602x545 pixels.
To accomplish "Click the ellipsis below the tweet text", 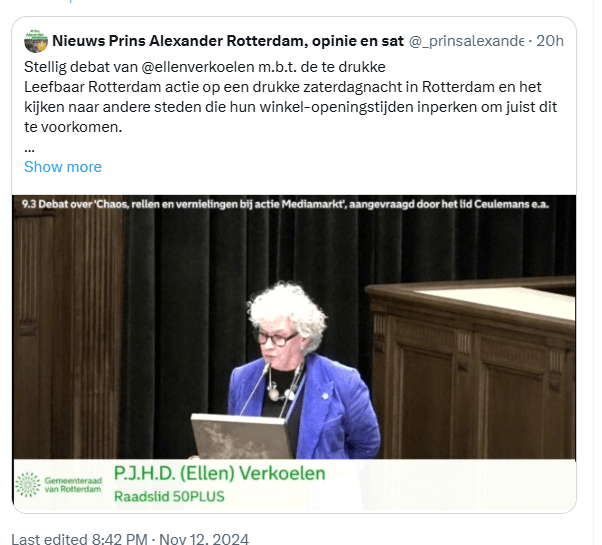I will pyautogui.click(x=30, y=149).
